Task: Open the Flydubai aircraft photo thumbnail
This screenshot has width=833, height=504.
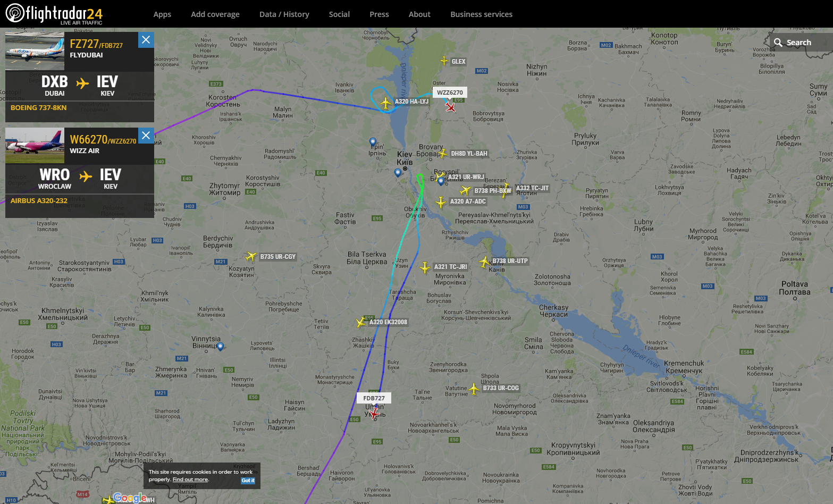Action: pos(35,51)
